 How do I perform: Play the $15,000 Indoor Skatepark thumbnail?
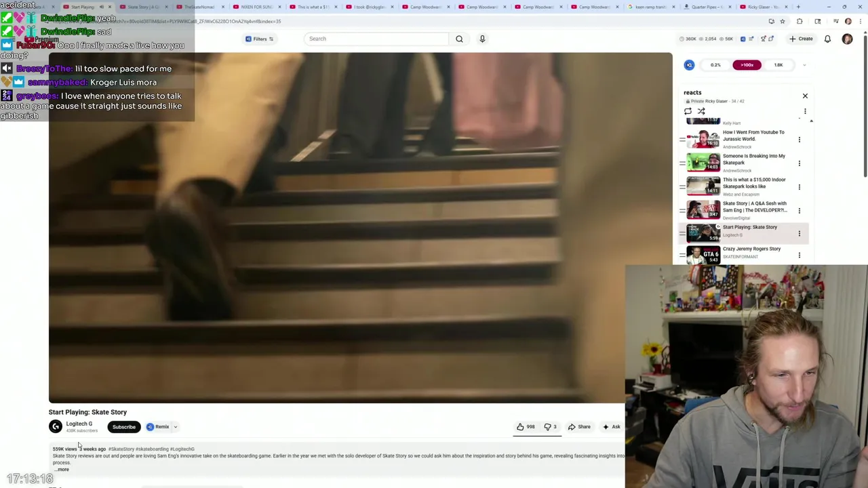703,186
